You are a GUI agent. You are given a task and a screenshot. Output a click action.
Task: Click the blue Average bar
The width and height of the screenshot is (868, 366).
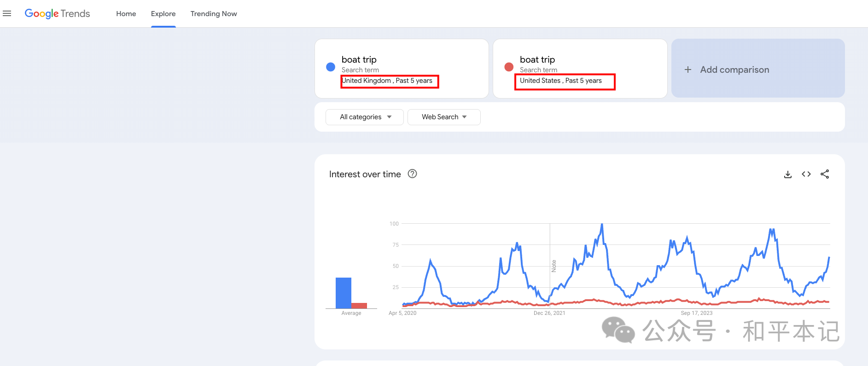[x=344, y=293]
